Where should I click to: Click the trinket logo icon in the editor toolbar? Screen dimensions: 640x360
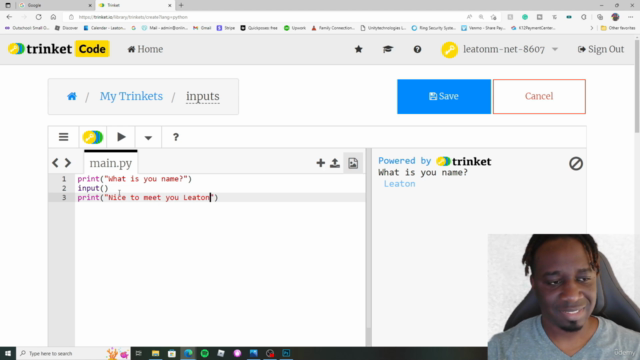coord(93,137)
